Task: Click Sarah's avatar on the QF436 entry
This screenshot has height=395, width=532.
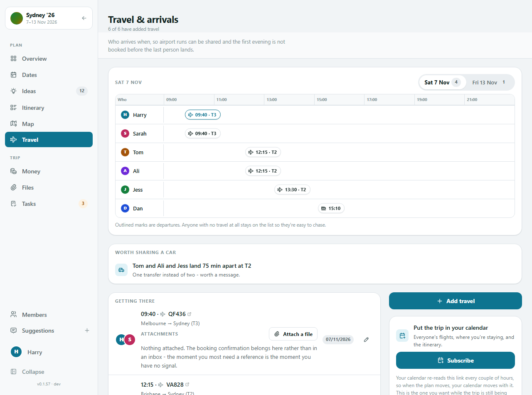Action: [x=130, y=340]
